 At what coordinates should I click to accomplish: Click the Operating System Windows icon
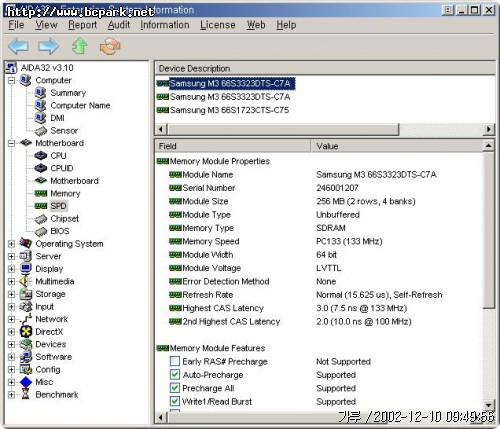(x=26, y=243)
